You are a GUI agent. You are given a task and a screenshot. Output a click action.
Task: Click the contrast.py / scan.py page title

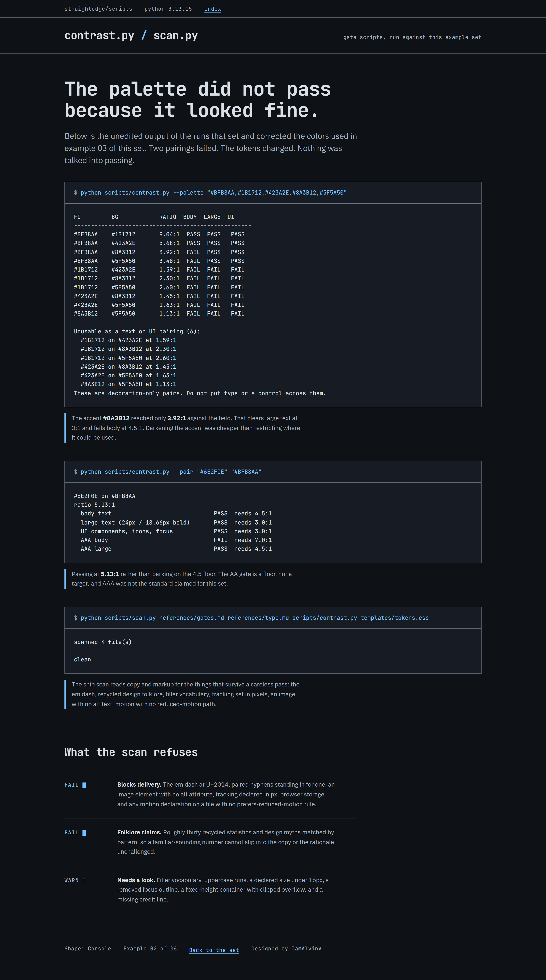tap(131, 35)
